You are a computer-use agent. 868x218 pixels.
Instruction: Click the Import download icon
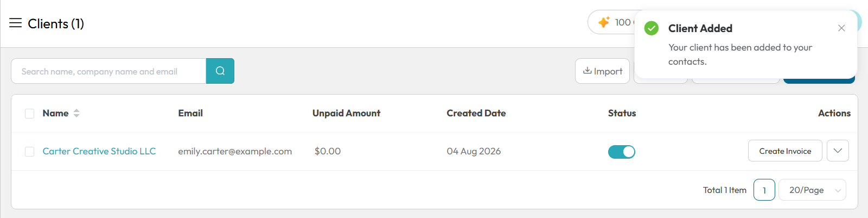click(588, 71)
